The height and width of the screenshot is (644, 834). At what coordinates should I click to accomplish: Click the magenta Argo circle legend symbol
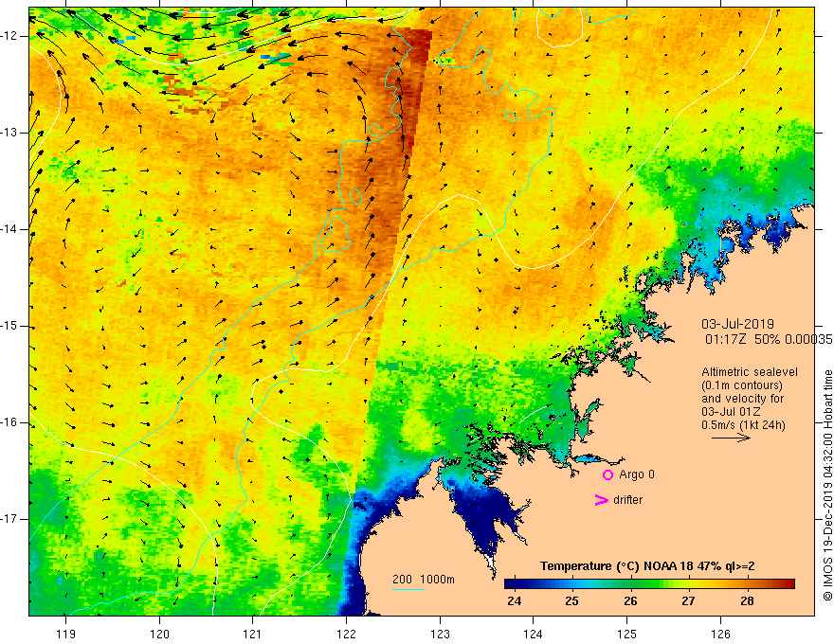607,474
